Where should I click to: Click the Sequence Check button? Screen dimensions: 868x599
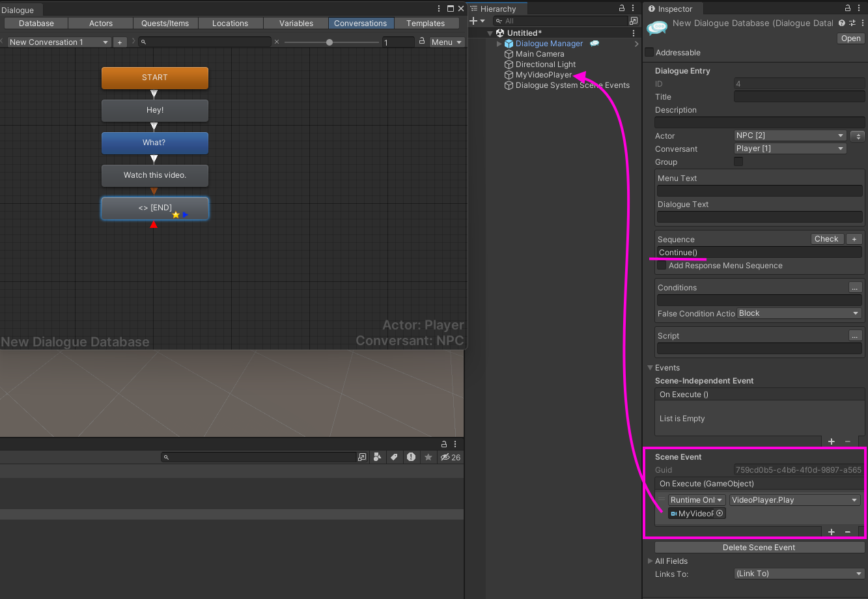point(826,239)
